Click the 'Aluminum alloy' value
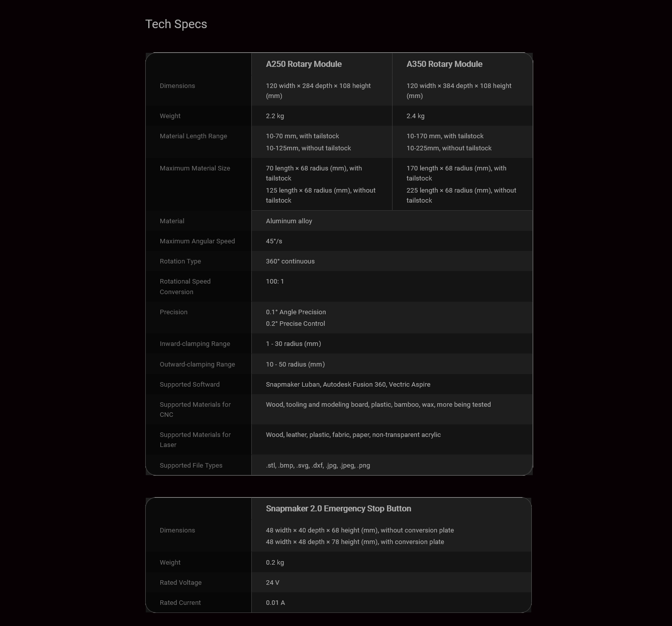 click(289, 221)
